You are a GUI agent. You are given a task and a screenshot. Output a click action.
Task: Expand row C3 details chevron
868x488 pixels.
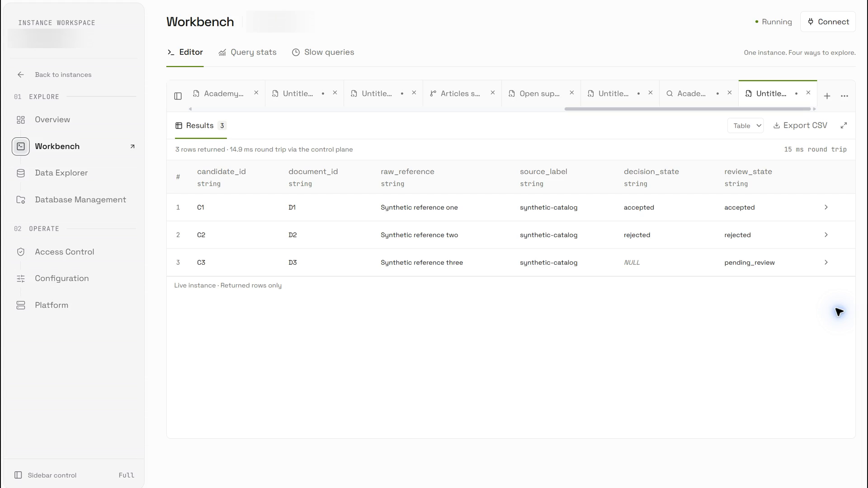click(x=826, y=263)
